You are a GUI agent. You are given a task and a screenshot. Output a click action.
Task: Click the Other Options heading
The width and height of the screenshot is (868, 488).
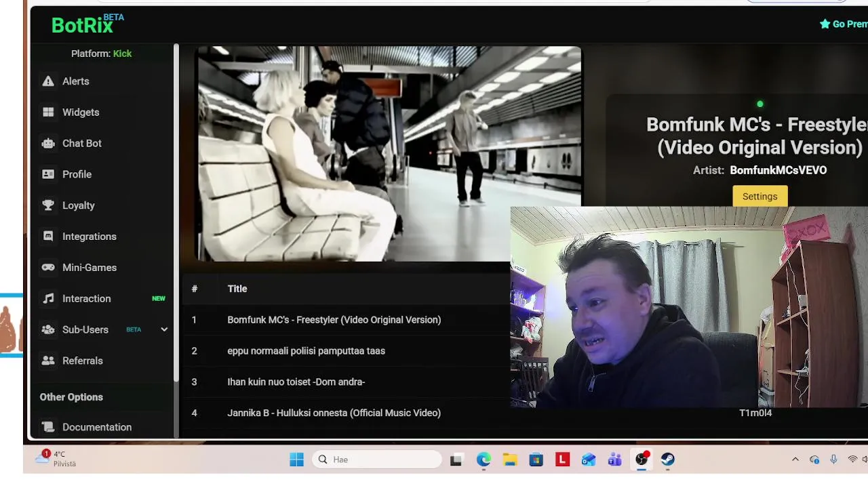tap(71, 397)
